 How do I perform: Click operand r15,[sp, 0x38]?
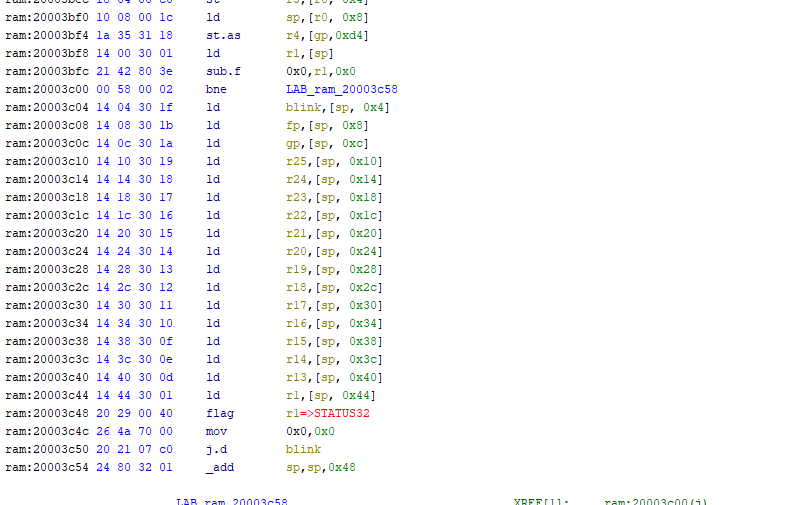coord(334,342)
